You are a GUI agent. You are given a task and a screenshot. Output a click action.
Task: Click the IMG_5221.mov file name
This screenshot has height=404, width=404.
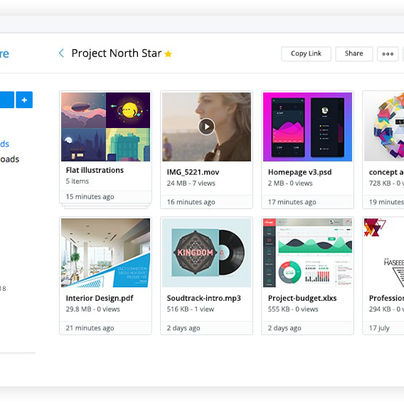tap(193, 172)
